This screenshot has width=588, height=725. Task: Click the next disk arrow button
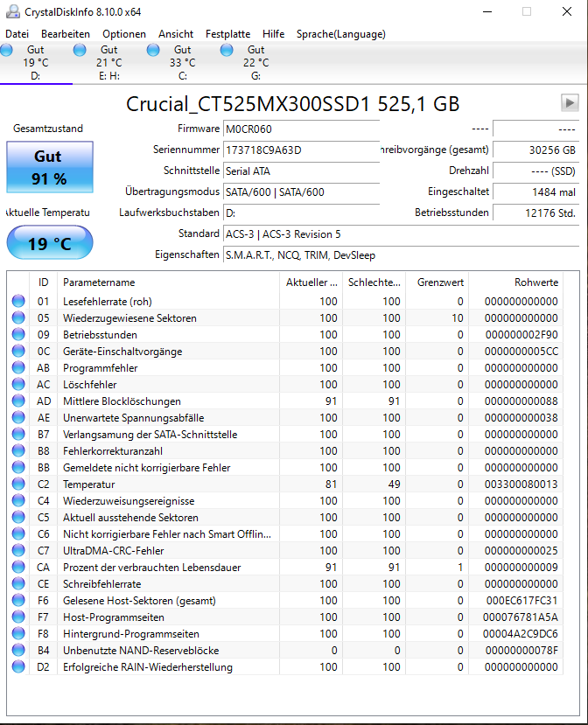coord(570,102)
